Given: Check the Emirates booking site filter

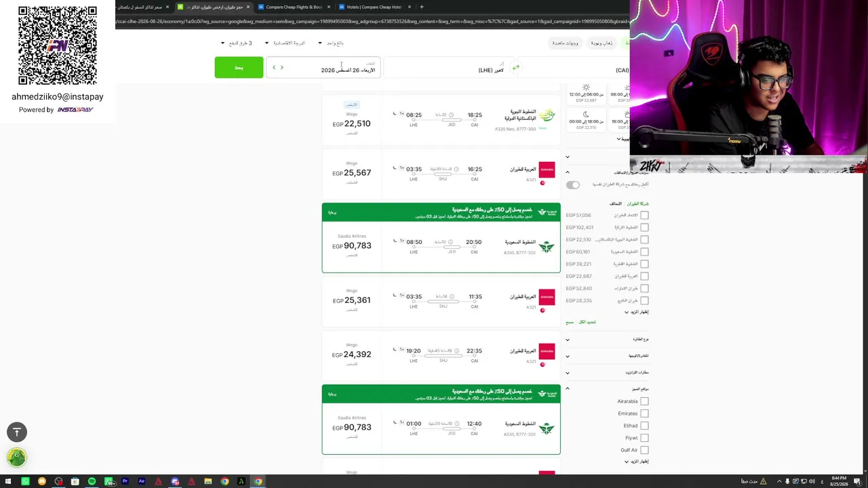Looking at the screenshot, I should 644,413.
